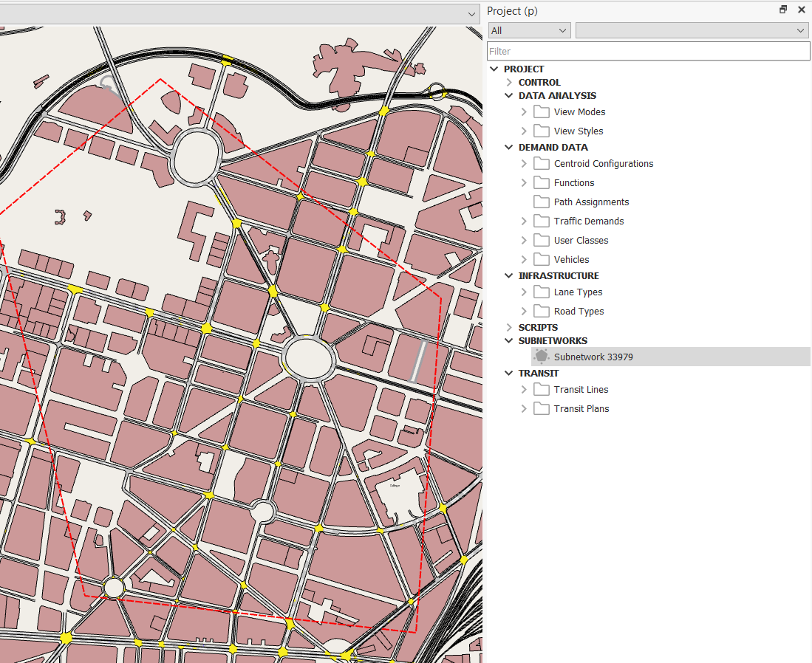Click the View Styles folder icon

(x=540, y=131)
